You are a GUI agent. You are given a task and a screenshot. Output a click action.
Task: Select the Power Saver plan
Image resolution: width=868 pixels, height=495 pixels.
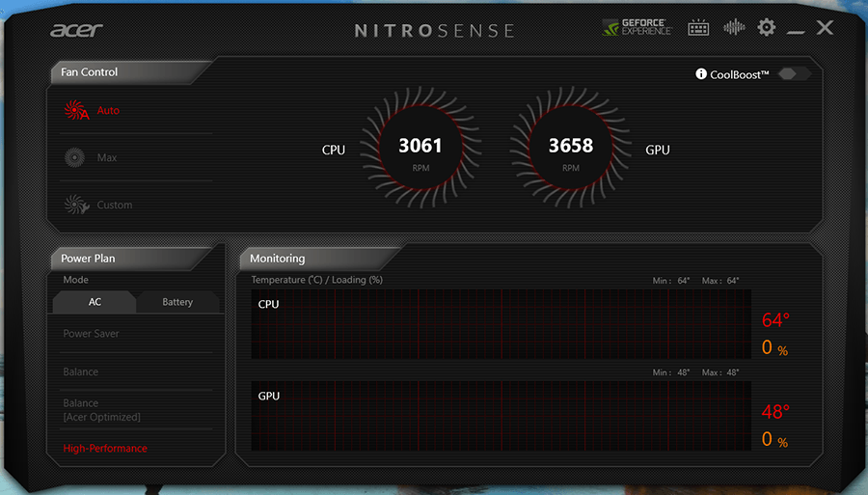(x=92, y=334)
